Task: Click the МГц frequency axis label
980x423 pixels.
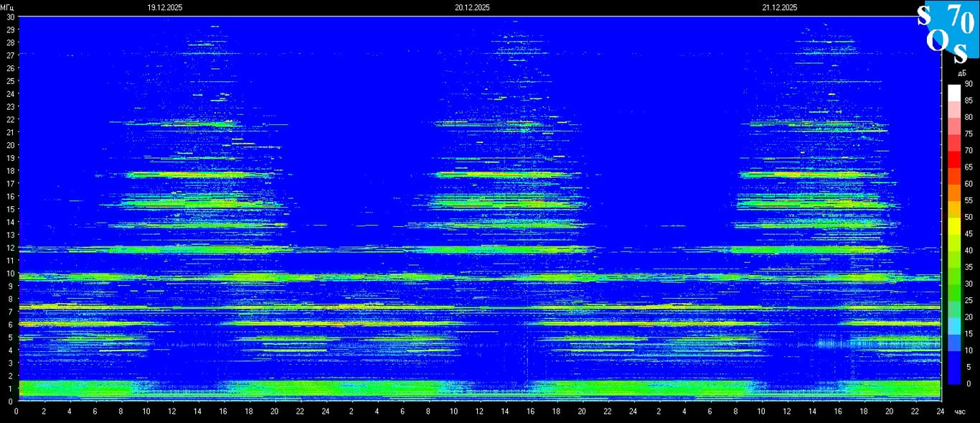Action: 6,7
